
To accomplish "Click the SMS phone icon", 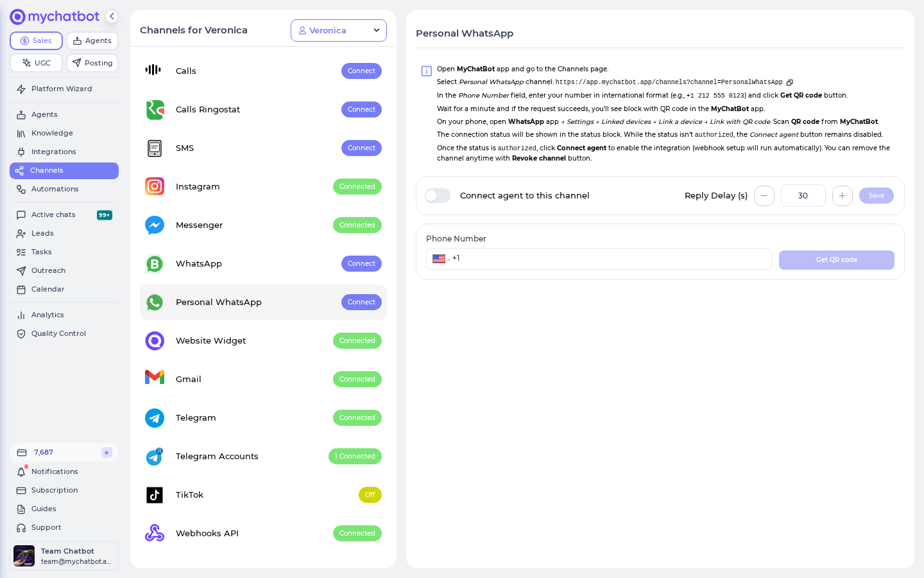I will point(155,148).
